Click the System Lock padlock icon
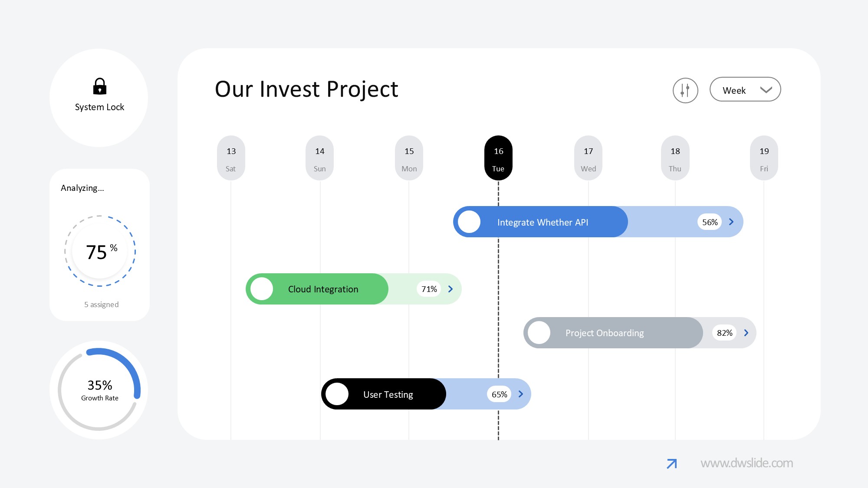This screenshot has width=868, height=488. [100, 86]
